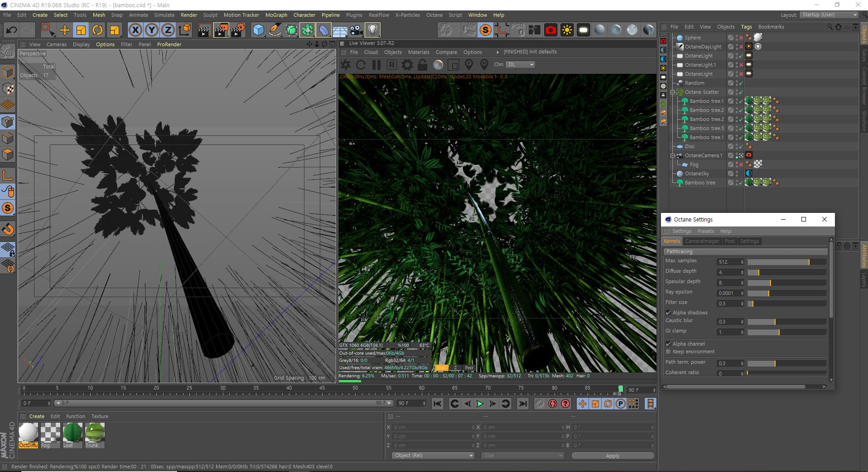The height and width of the screenshot is (472, 868).
Task: Open the ProRender viewport menu
Action: [169, 44]
